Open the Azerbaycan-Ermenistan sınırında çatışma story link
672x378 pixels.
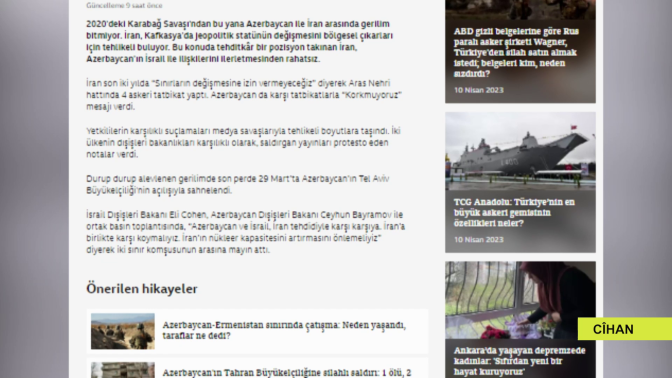(284, 330)
